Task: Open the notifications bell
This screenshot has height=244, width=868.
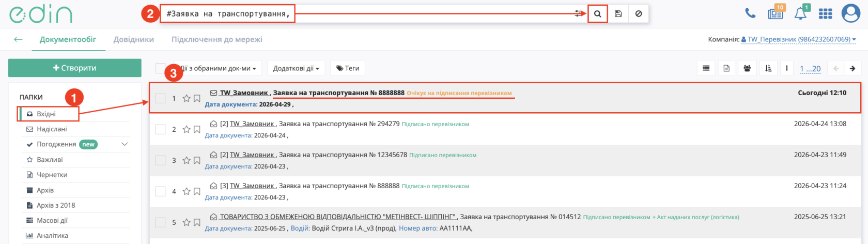Action: point(800,13)
